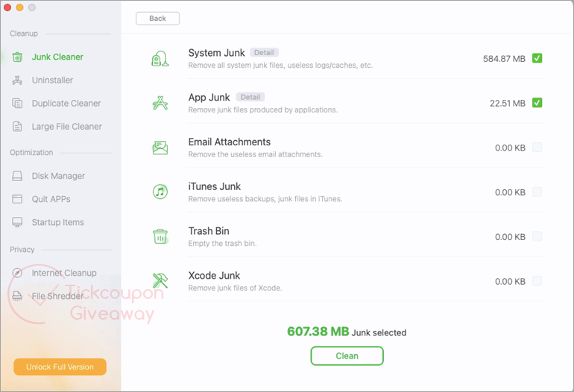The image size is (574, 392).
Task: Switch to Duplicate Cleaner
Action: tap(66, 103)
